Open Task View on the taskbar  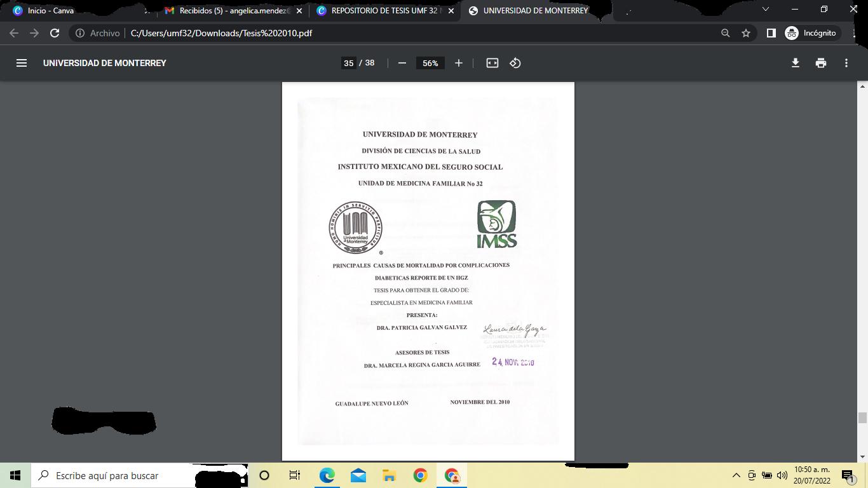295,475
